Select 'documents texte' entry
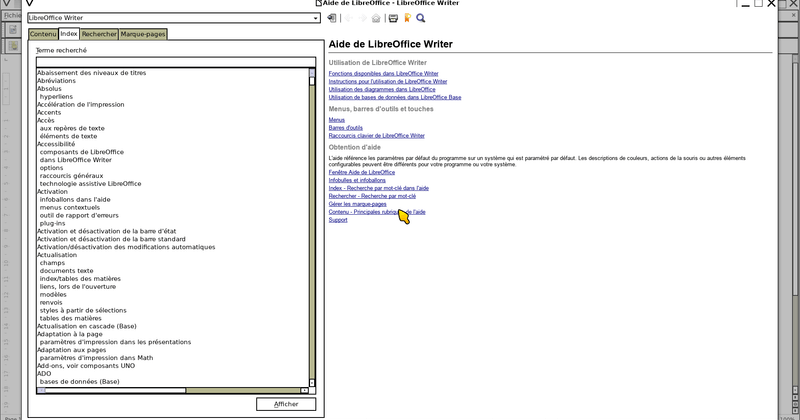 point(66,271)
